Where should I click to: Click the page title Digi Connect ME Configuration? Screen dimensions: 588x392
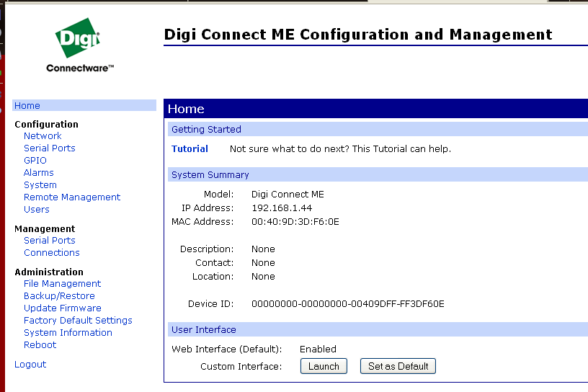(358, 35)
